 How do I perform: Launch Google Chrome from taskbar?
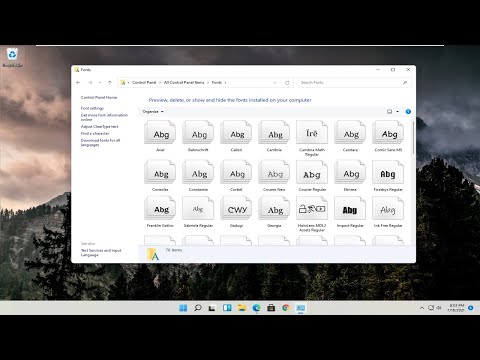(x=286, y=308)
